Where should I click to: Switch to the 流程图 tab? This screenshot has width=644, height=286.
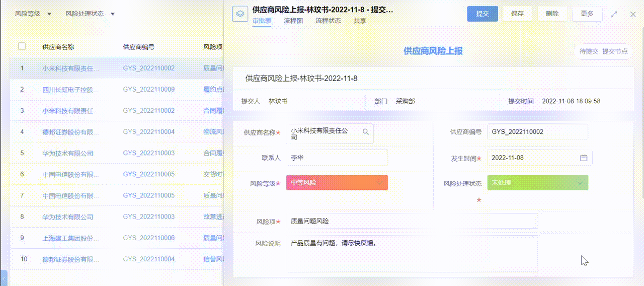[293, 21]
